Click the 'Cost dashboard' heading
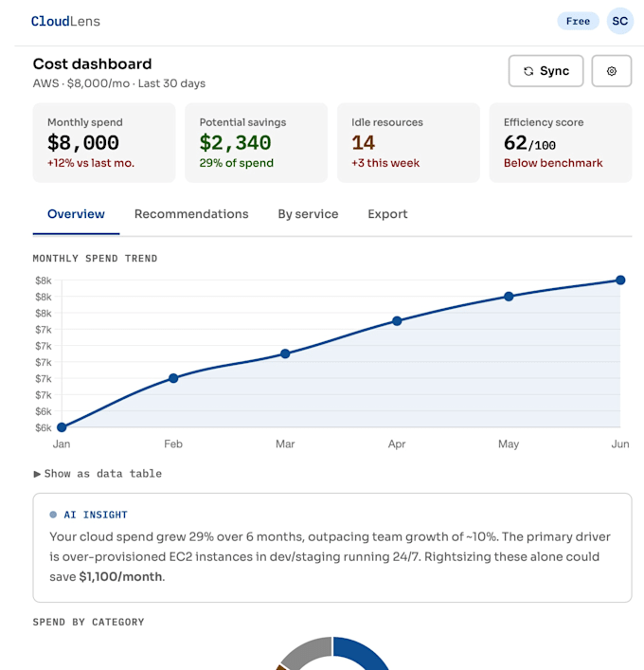Viewport: 644px width, 670px height. 92,63
